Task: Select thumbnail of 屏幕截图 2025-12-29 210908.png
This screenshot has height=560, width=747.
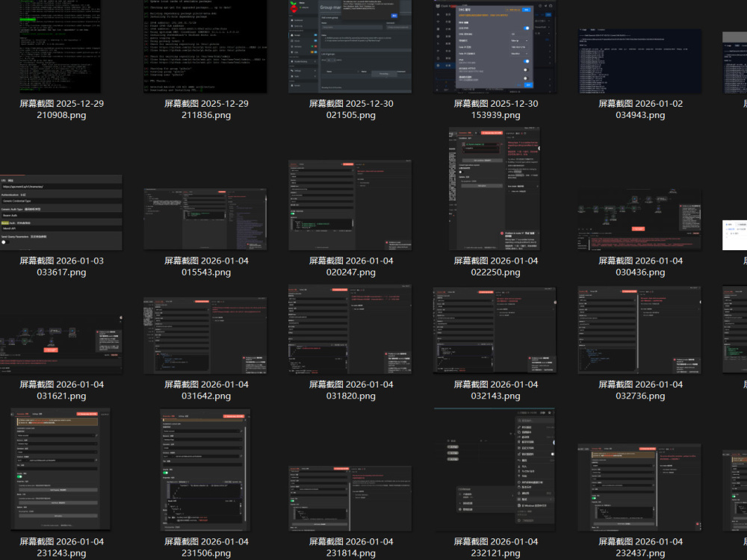Action: click(x=60, y=46)
